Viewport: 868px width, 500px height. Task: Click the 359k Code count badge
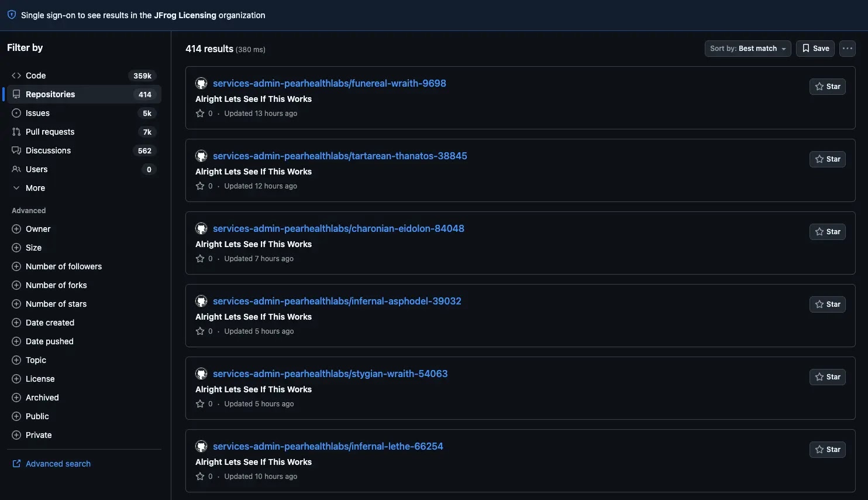(x=142, y=76)
